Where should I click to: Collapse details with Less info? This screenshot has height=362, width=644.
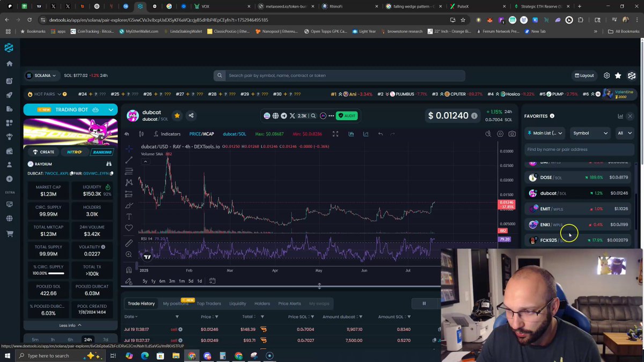pyautogui.click(x=70, y=325)
